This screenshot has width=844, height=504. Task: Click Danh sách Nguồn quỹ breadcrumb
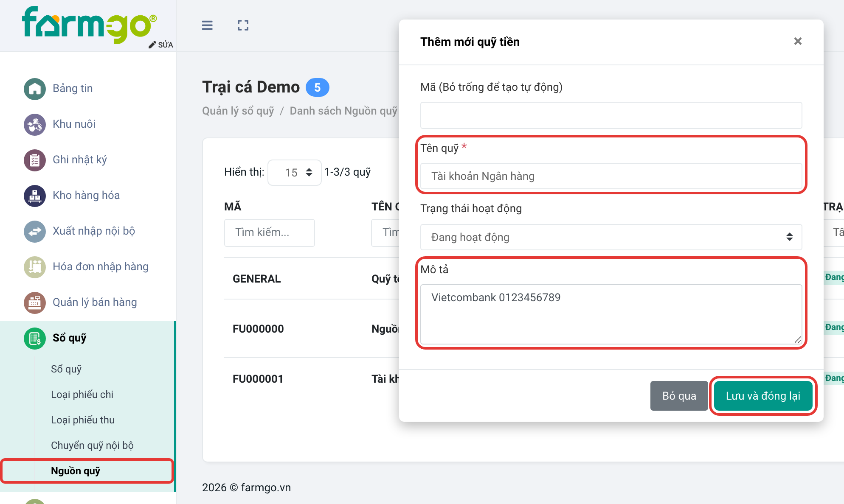click(343, 111)
